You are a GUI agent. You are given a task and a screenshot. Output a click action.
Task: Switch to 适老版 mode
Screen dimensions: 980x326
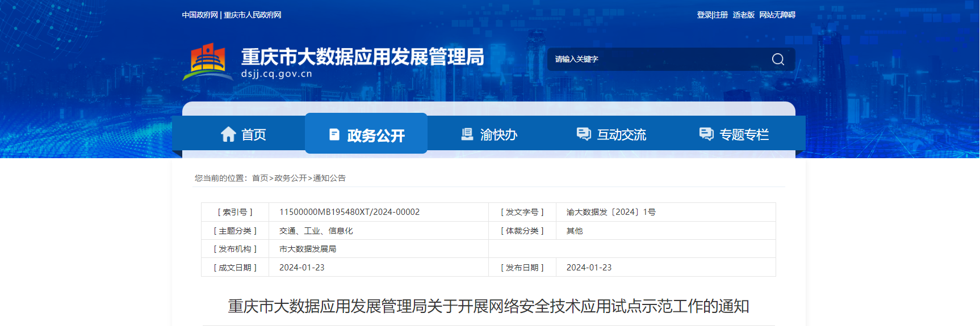pos(743,15)
